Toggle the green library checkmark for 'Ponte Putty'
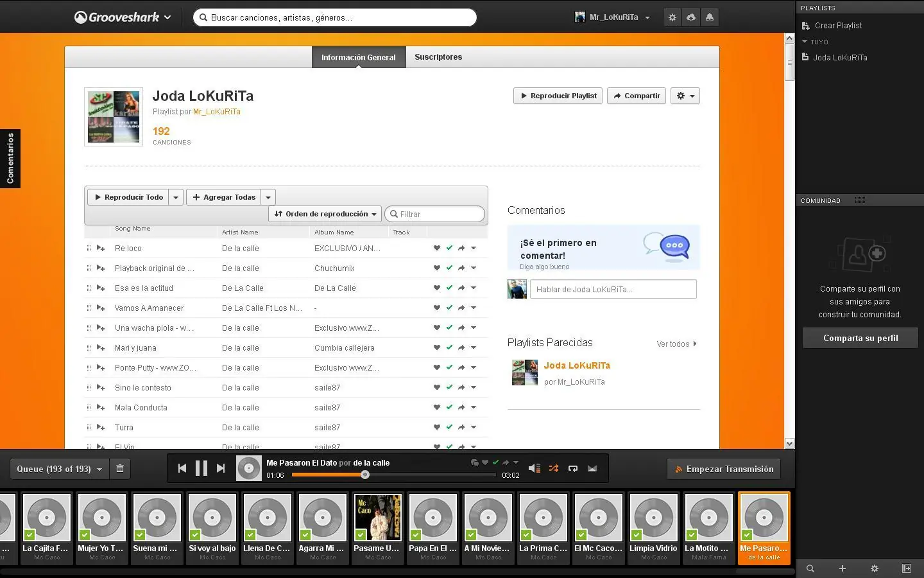This screenshot has width=924, height=578. click(x=449, y=367)
